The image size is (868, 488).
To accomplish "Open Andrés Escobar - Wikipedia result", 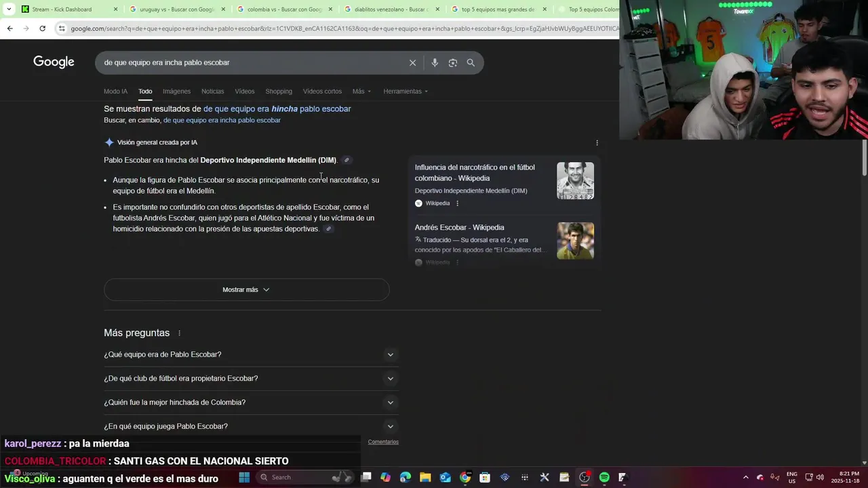I will [459, 228].
